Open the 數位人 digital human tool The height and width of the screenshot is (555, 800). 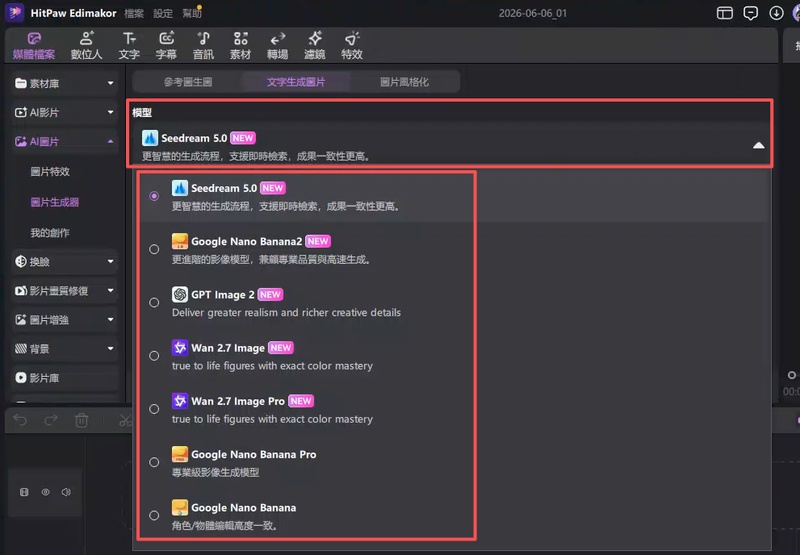tap(86, 45)
